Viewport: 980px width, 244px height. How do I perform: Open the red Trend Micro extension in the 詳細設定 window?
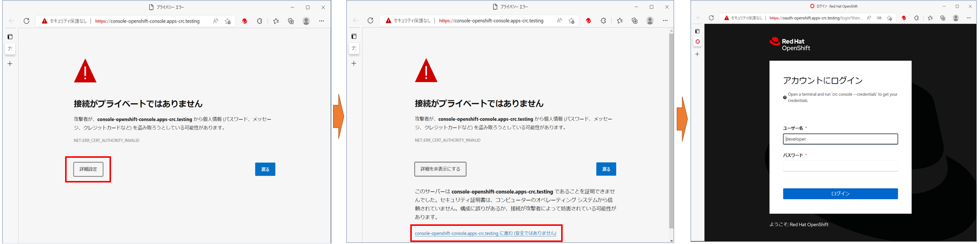245,21
